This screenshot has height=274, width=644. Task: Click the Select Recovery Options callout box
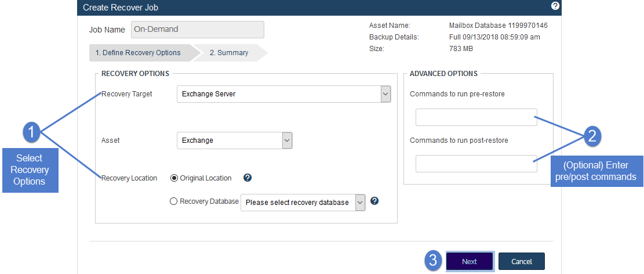click(30, 170)
